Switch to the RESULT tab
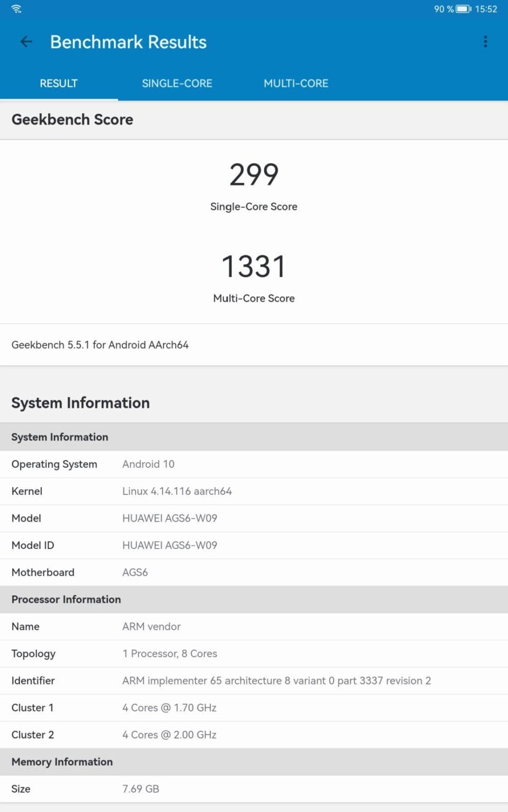Screen dimensions: 508x812 tap(59, 83)
